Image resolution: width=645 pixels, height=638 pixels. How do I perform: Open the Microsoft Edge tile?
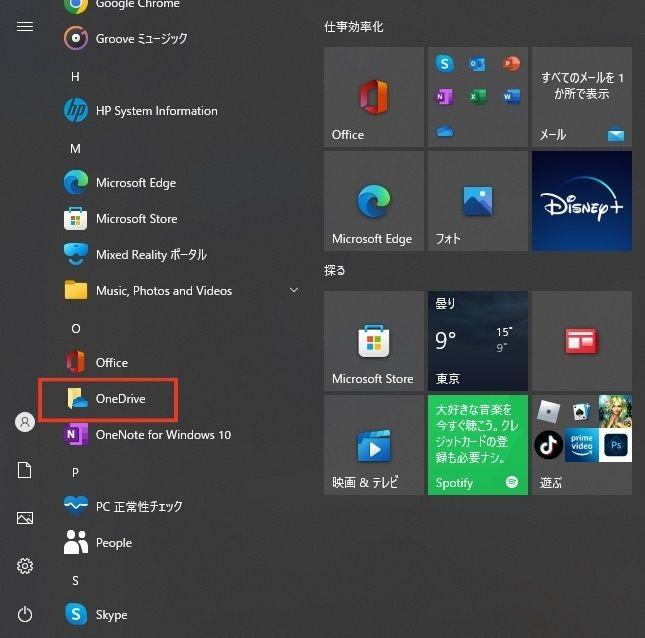click(374, 201)
